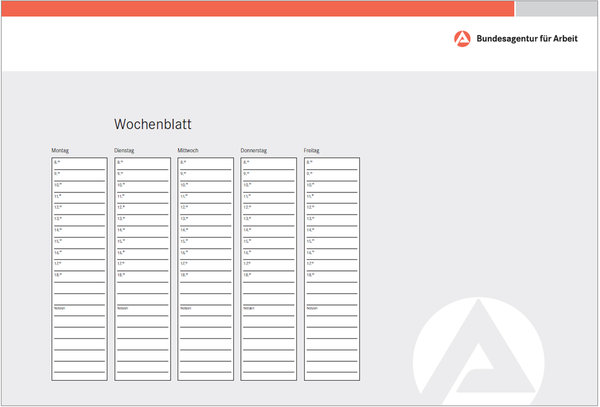Select the Montag column heading
600x407 pixels.
click(x=61, y=150)
